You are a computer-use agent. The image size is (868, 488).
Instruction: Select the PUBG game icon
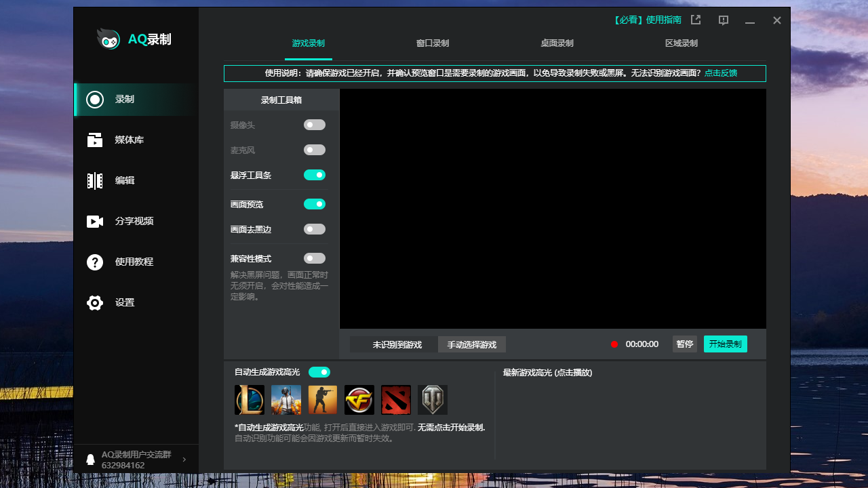coord(286,400)
